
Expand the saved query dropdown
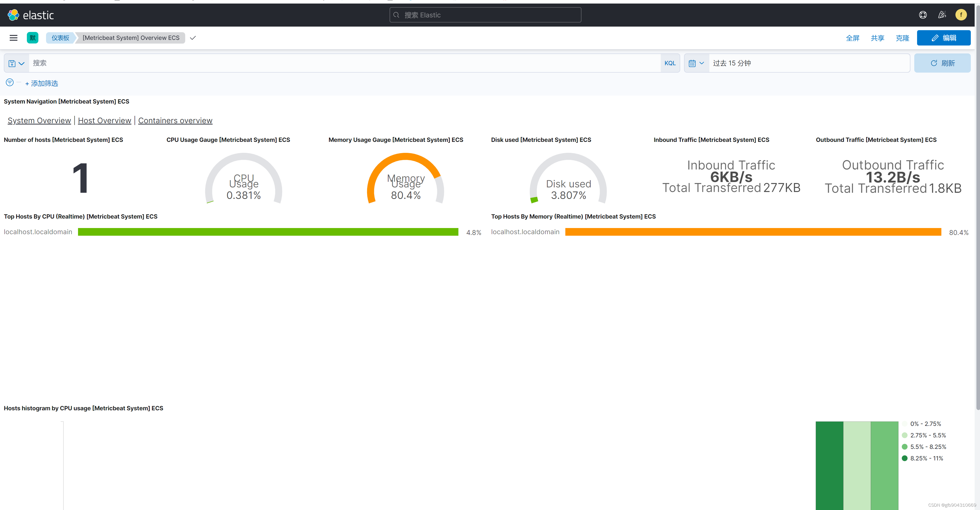tap(16, 63)
